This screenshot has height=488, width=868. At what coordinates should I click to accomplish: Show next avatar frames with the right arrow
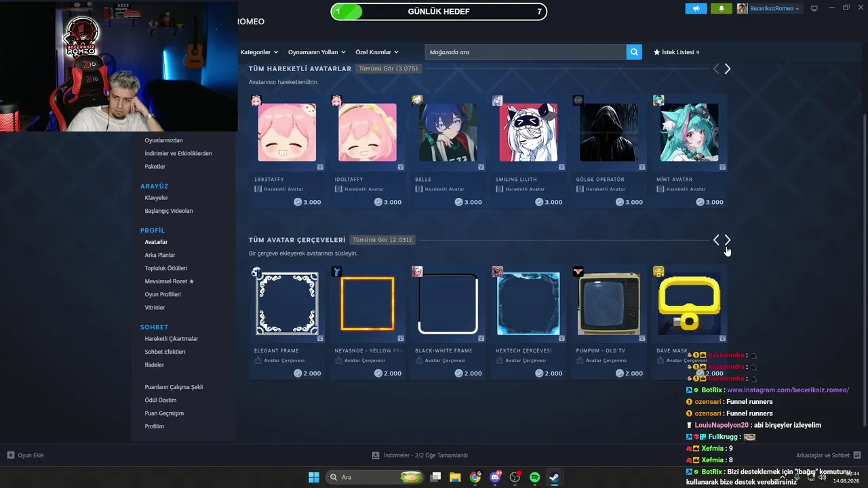[x=728, y=240]
